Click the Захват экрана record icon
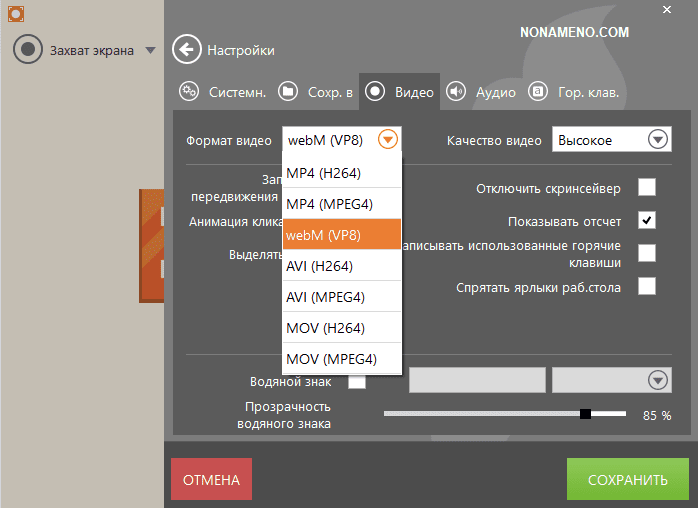This screenshot has height=508, width=698. pyautogui.click(x=28, y=49)
